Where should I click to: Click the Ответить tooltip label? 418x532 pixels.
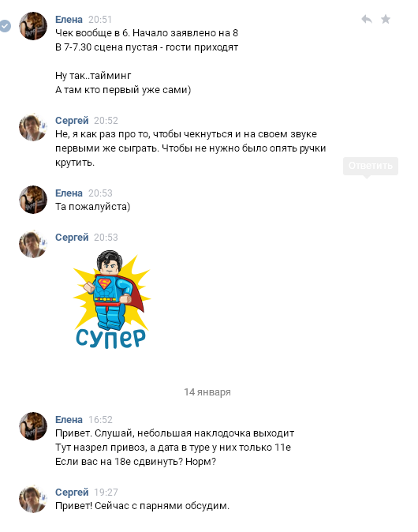[x=371, y=166]
